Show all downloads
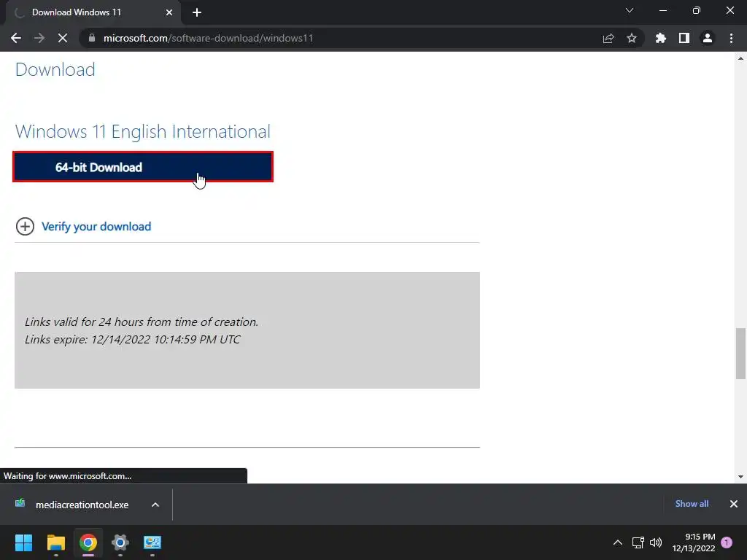Viewport: 747px width, 560px height. (692, 504)
